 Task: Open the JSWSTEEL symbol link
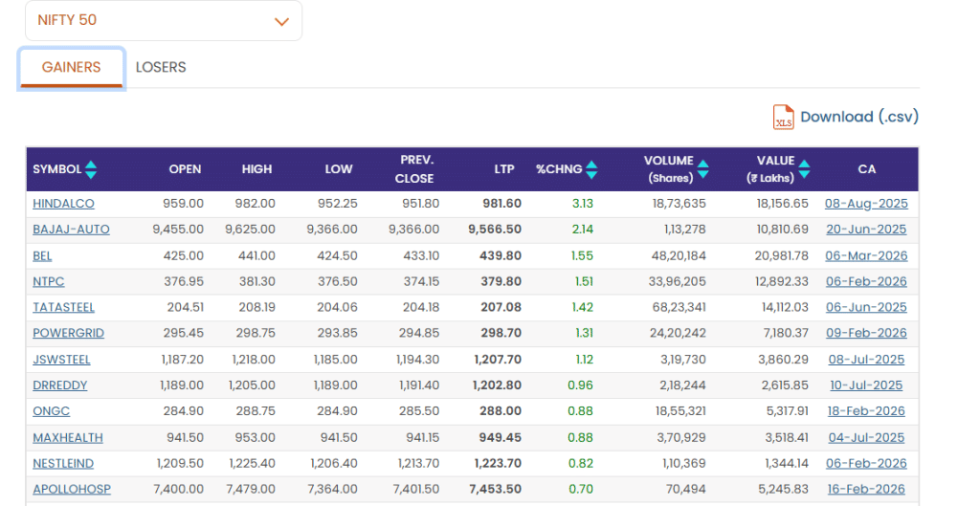tap(61, 360)
